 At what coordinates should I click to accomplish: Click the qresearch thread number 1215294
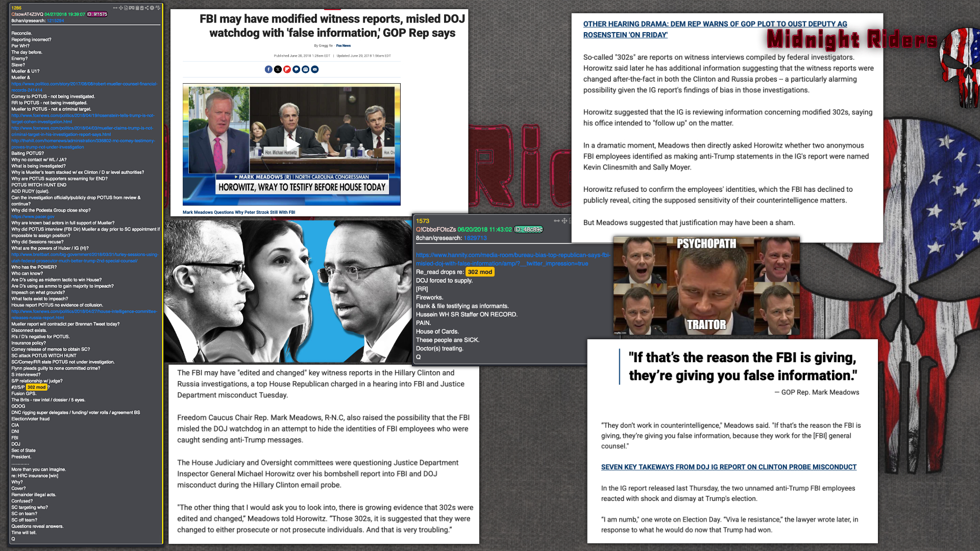(56, 21)
